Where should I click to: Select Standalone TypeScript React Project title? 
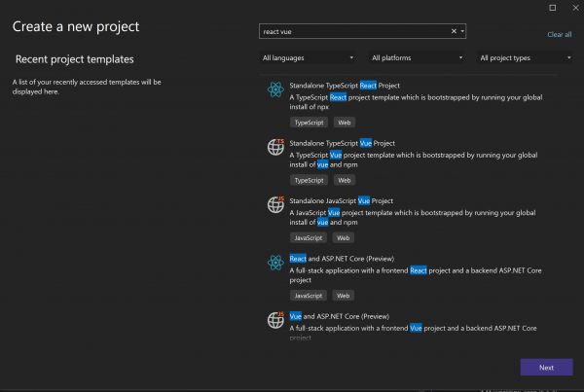point(345,86)
